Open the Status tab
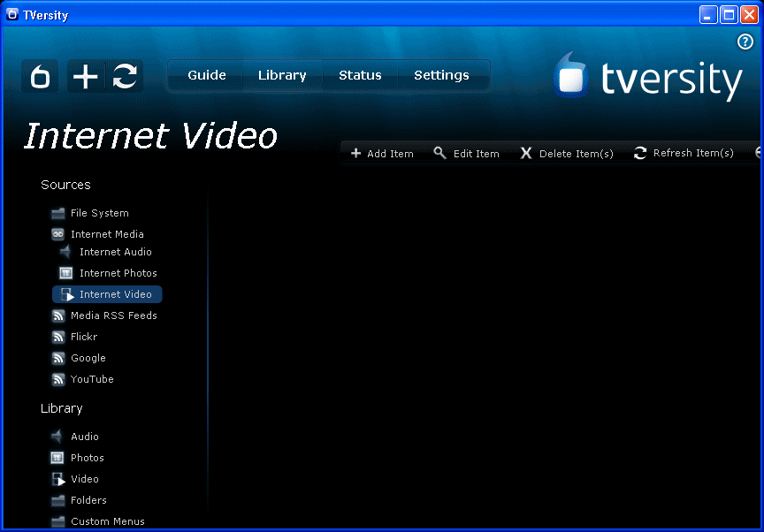The image size is (764, 532). point(360,75)
